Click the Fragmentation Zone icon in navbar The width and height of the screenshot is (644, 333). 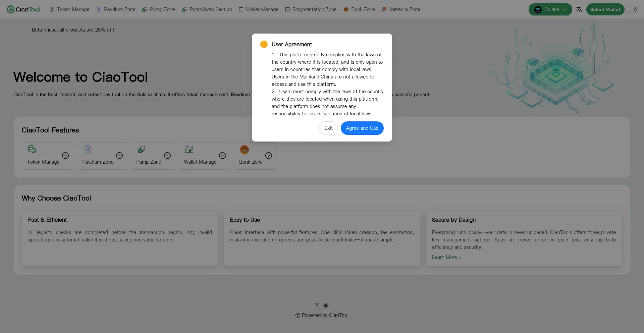287,9
